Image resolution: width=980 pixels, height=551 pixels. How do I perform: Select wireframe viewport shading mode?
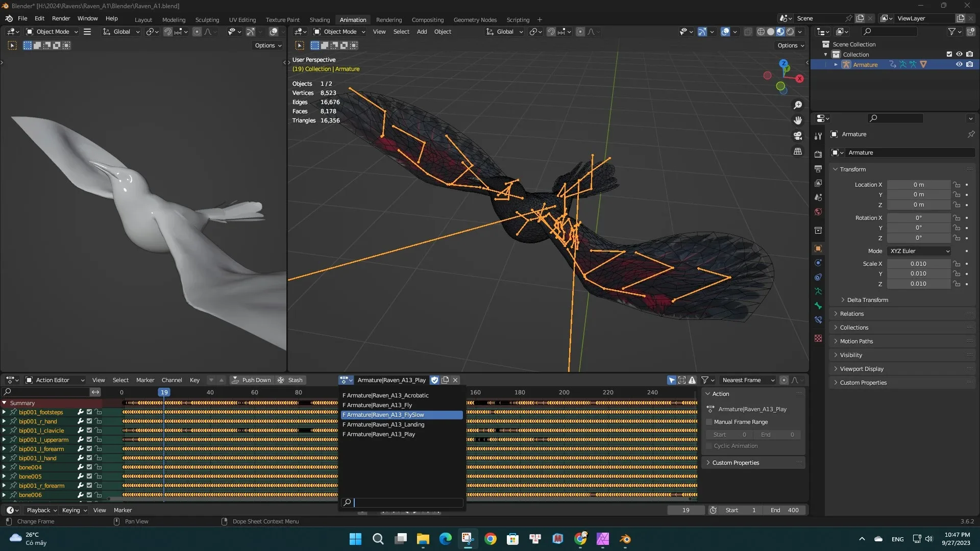(x=761, y=32)
